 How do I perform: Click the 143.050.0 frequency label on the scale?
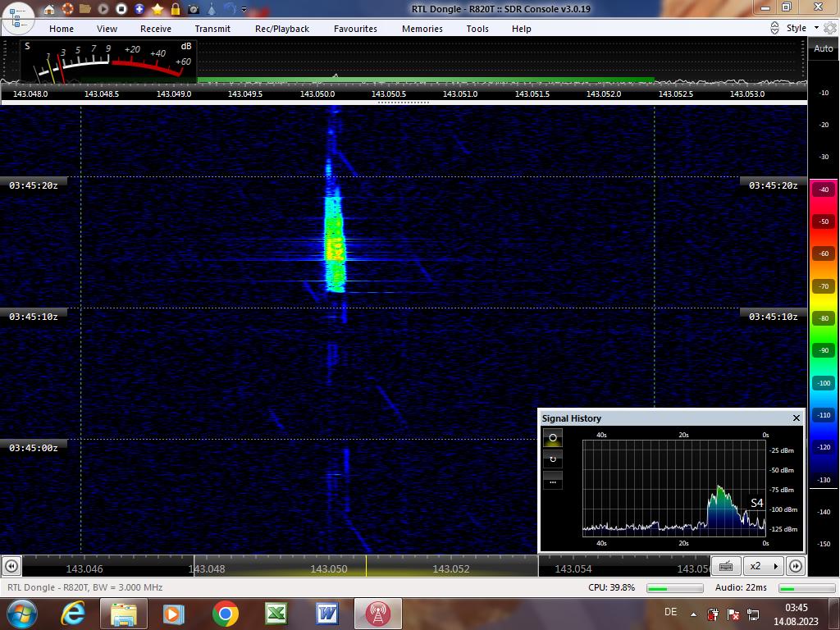[317, 94]
